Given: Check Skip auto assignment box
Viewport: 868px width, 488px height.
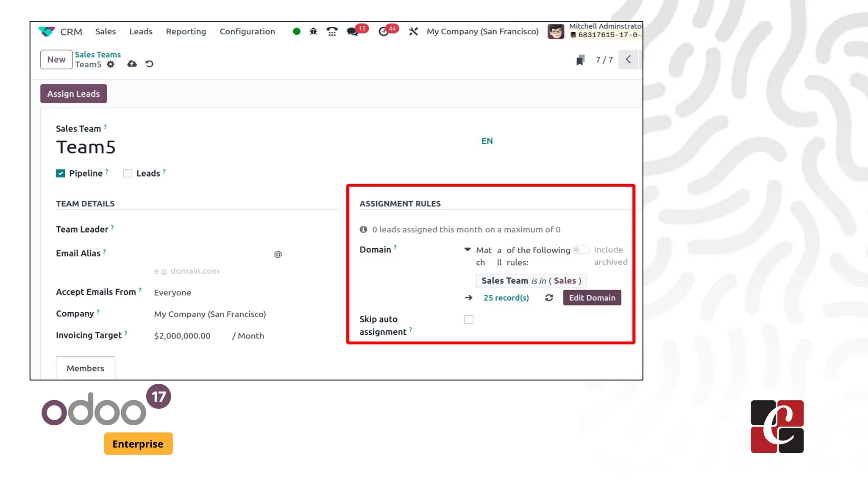Looking at the screenshot, I should coord(468,319).
